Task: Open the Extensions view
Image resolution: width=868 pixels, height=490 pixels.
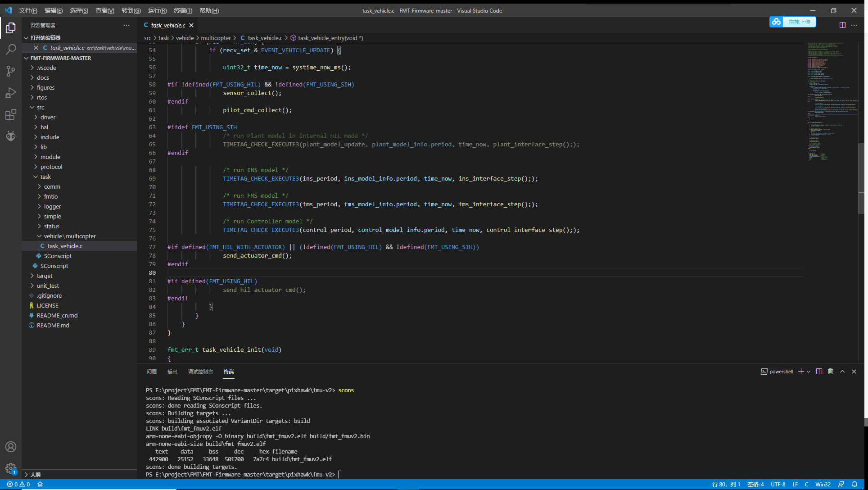Action: click(x=11, y=114)
